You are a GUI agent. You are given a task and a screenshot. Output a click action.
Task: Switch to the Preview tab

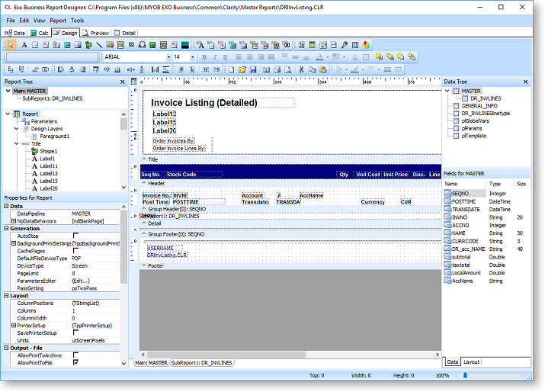(95, 33)
